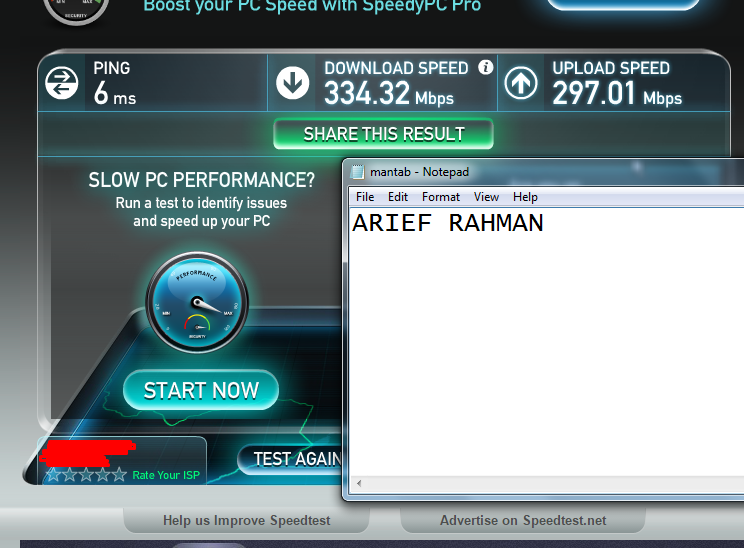744x548 pixels.
Task: Click the Test Again button
Action: point(289,459)
